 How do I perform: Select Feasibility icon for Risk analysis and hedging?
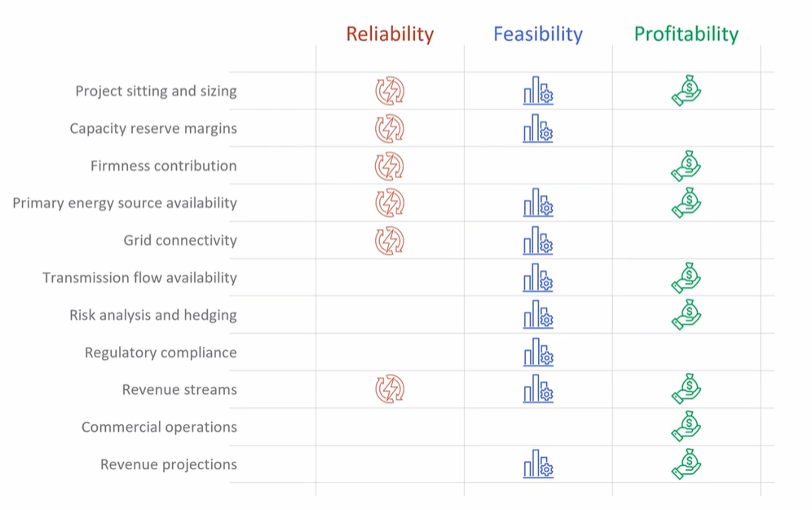[x=538, y=315]
